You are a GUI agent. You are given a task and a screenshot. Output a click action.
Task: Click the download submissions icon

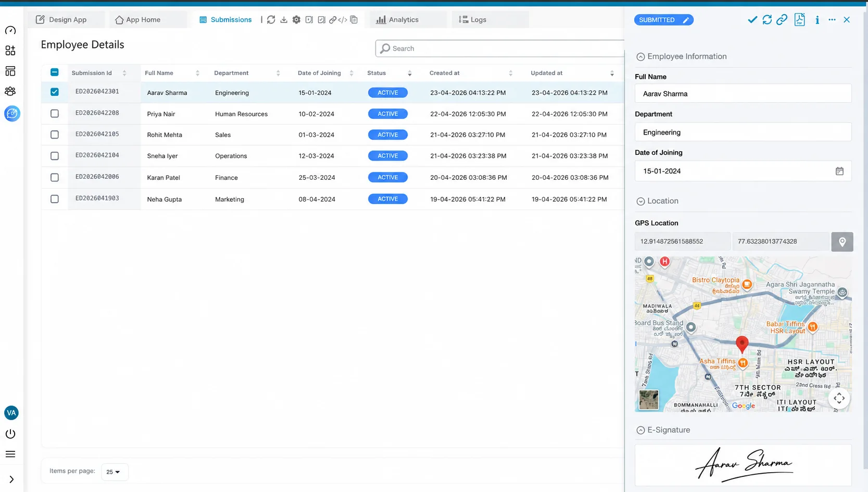(x=284, y=20)
